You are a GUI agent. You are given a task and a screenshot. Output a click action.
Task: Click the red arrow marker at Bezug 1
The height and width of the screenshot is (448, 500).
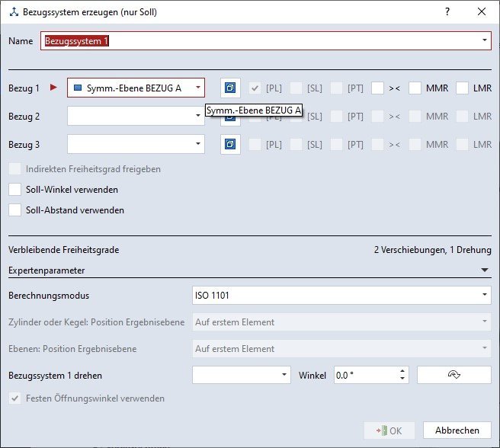pos(53,88)
